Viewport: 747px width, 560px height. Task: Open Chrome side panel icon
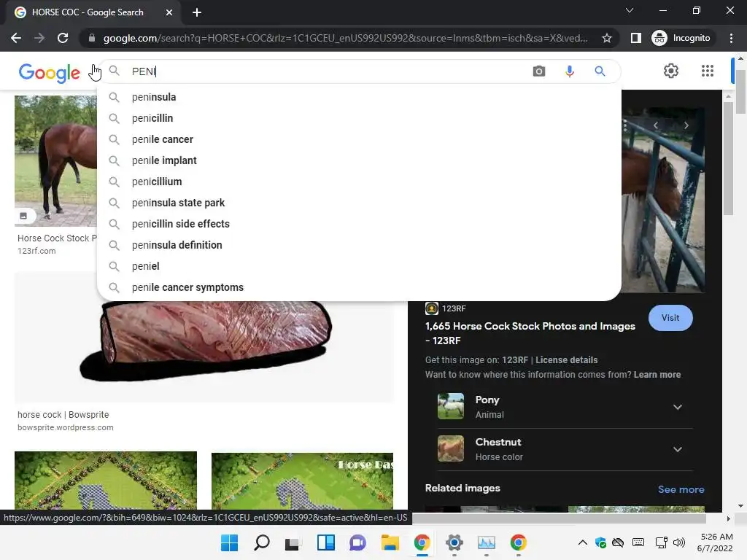(635, 38)
